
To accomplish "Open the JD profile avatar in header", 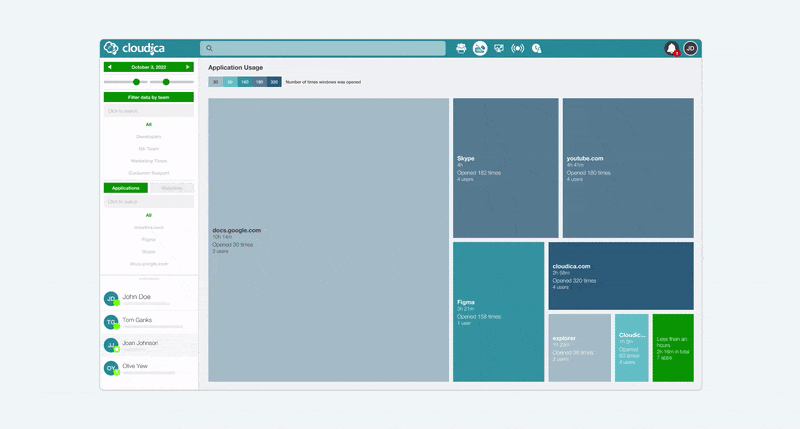I will click(x=690, y=48).
